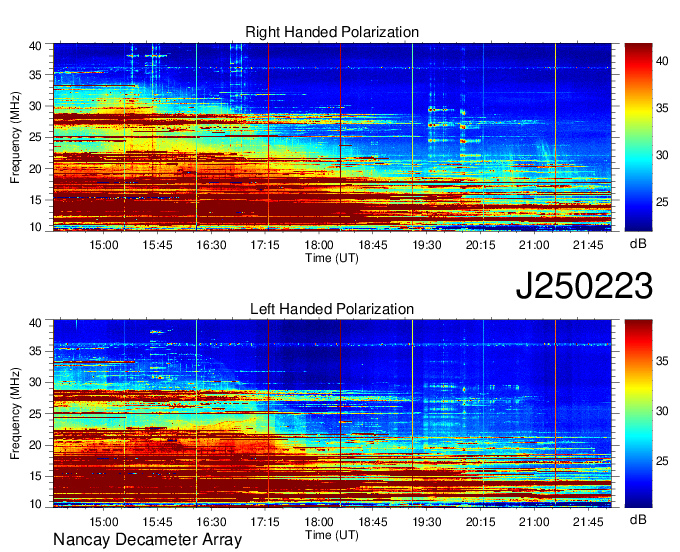680x552 pixels.
Task: Click the 21:00 tick under Left Handed plot
Action: coord(534,522)
